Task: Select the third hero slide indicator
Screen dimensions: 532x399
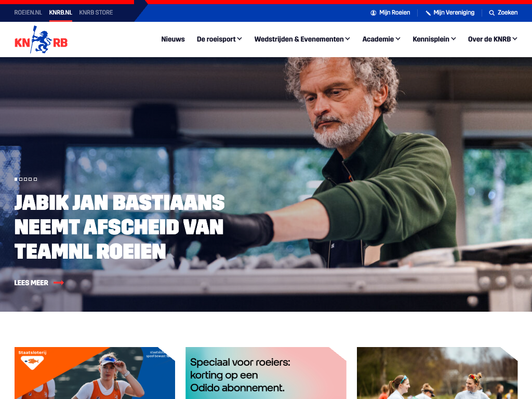Action: [25, 179]
